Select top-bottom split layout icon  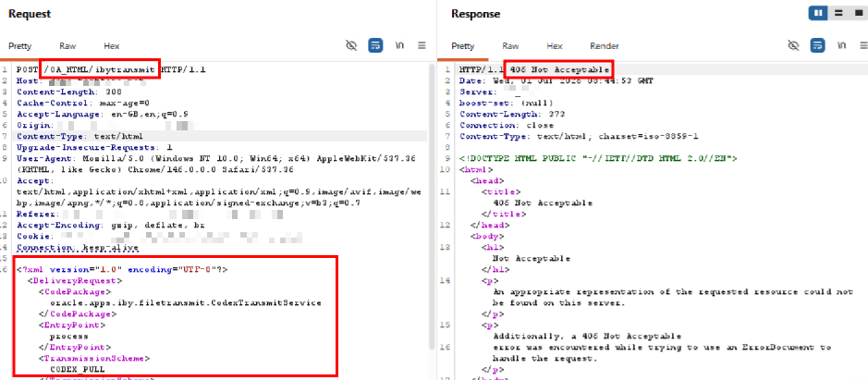838,13
